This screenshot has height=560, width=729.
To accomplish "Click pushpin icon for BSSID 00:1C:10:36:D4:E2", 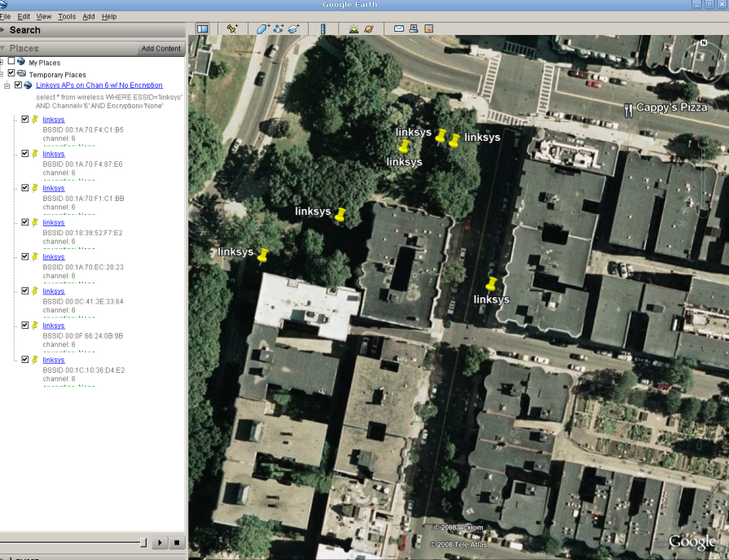I will (x=35, y=360).
